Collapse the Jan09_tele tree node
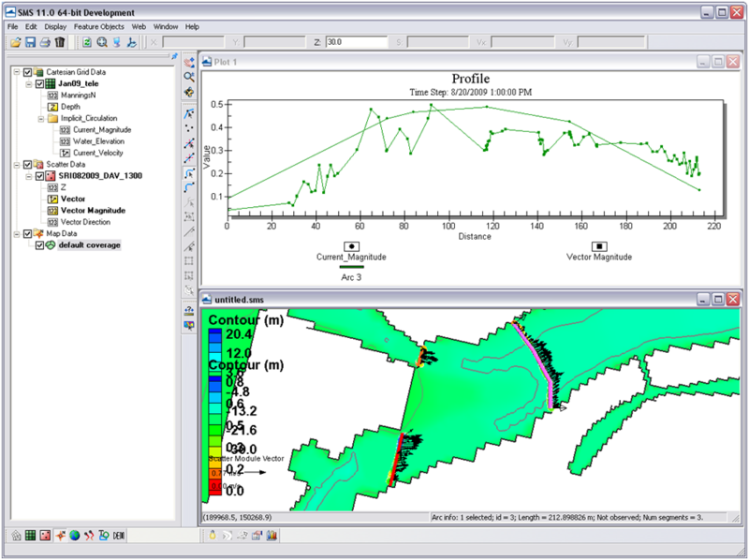This screenshot has height=560, width=749. (29, 83)
